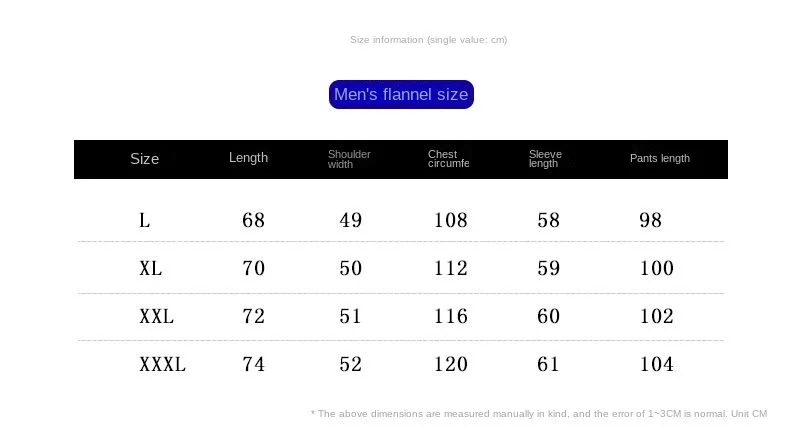Viewport: 790px width, 448px height.
Task: Click the XXXL size row label
Action: tap(162, 364)
